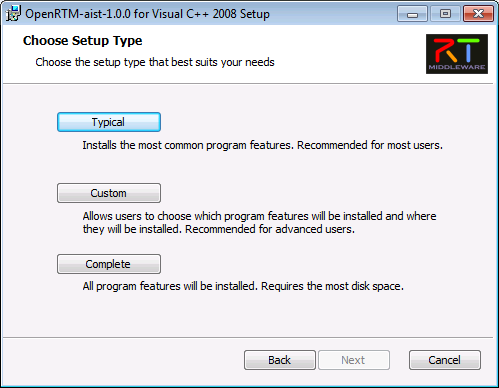
Task: Choose the Typical setup type
Action: tap(109, 122)
